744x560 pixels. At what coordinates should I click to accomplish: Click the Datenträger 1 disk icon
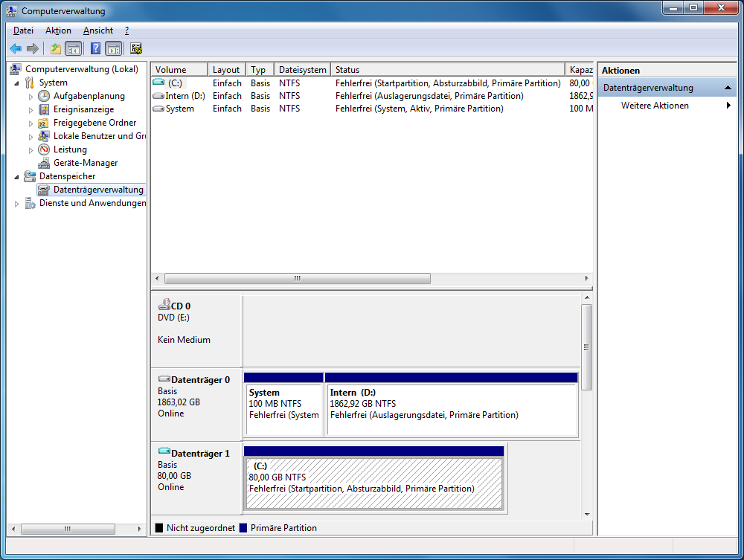164,451
